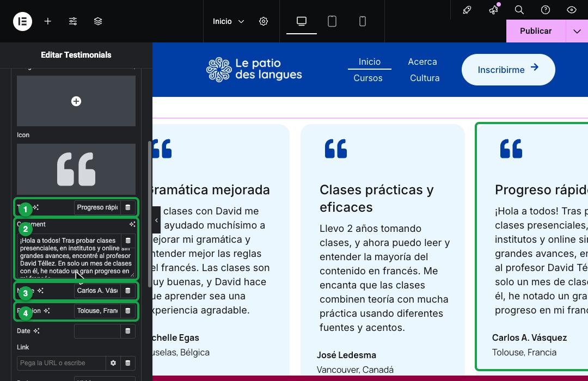Click the dynamic tags icon for Comment field
588x381 pixels.
tap(128, 241)
